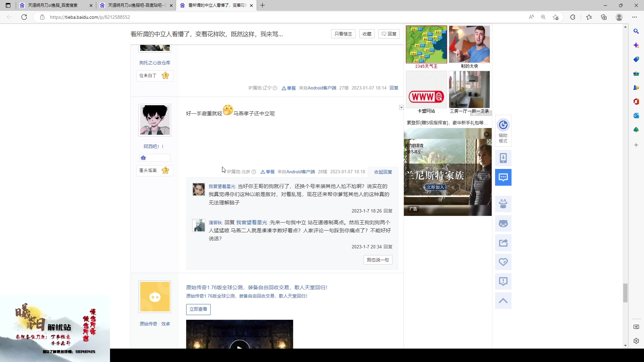This screenshot has height=362, width=644.
Task: Open the settings gear at the Edge sidebar bottom
Action: pyautogui.click(x=636, y=341)
